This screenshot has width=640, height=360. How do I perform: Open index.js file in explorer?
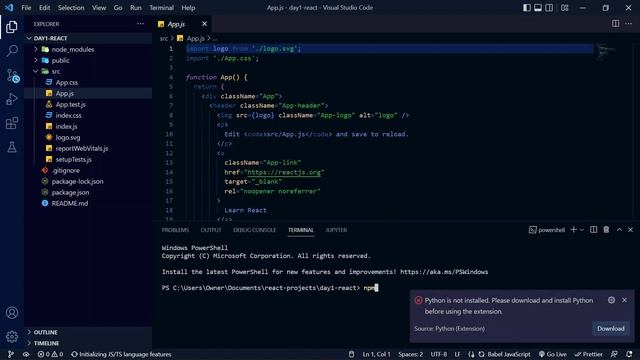coord(67,126)
